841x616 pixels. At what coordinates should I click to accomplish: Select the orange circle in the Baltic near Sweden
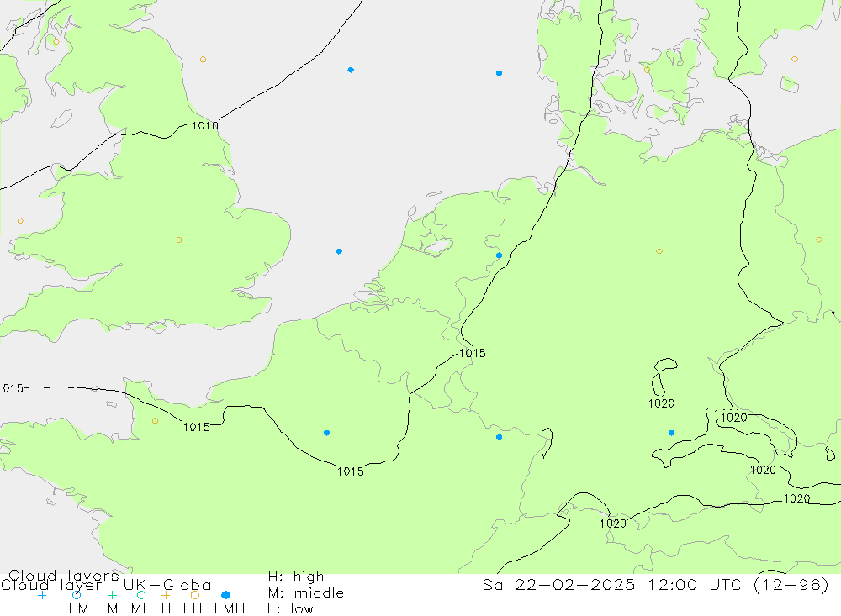coord(795,60)
